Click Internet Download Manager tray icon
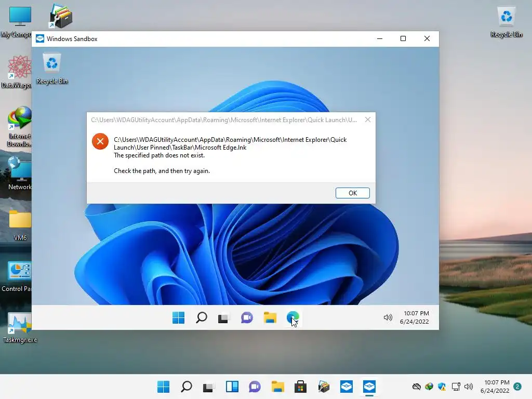This screenshot has height=399, width=532. [x=429, y=387]
